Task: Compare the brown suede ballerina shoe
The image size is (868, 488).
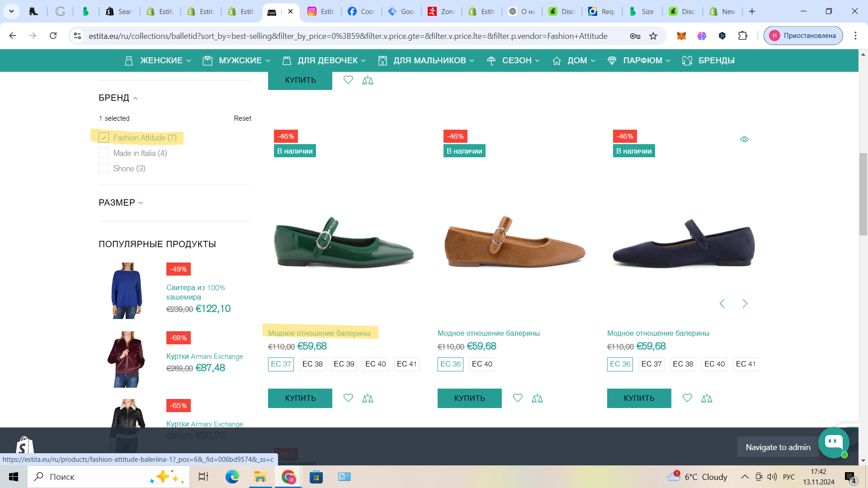Action: (x=537, y=398)
